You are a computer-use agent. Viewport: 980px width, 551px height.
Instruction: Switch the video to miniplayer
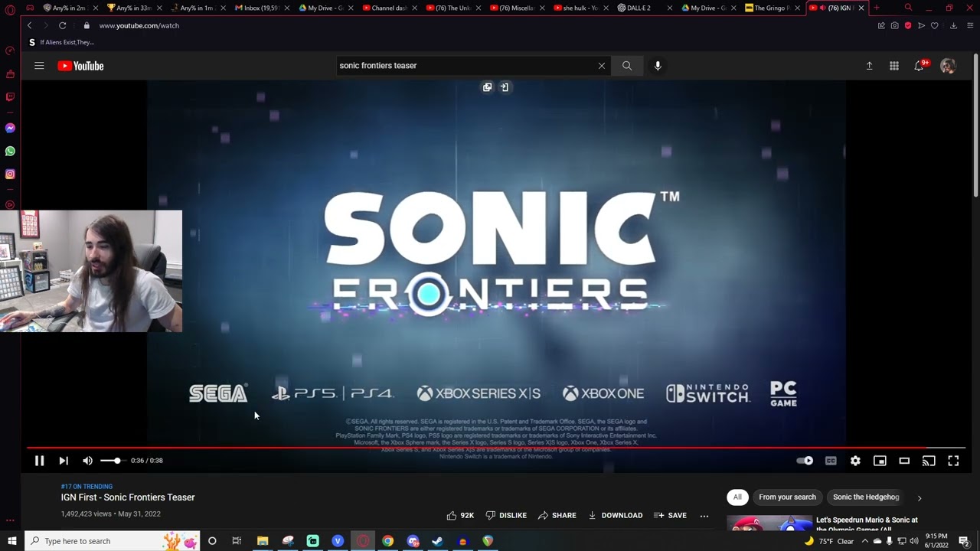click(x=880, y=461)
